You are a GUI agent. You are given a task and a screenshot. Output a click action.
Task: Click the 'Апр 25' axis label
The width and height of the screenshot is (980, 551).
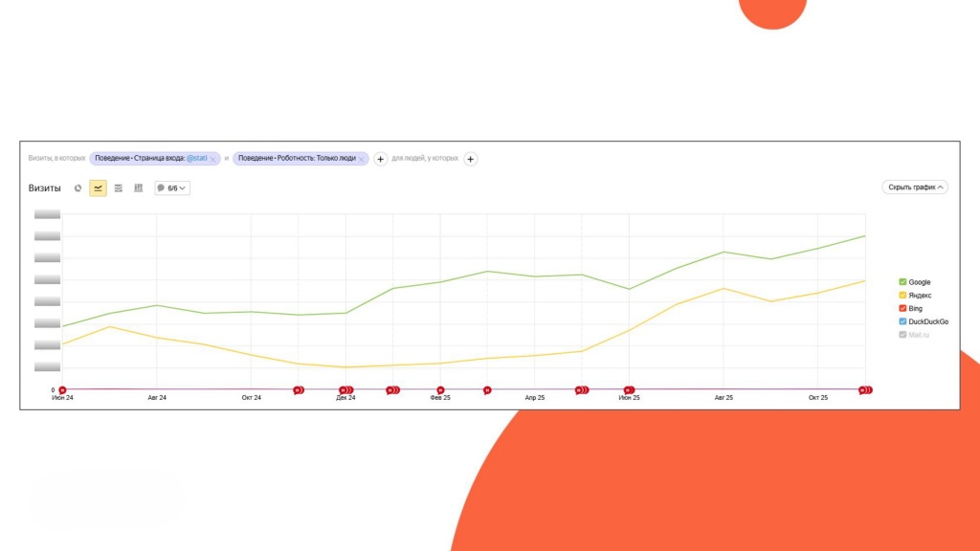535,397
